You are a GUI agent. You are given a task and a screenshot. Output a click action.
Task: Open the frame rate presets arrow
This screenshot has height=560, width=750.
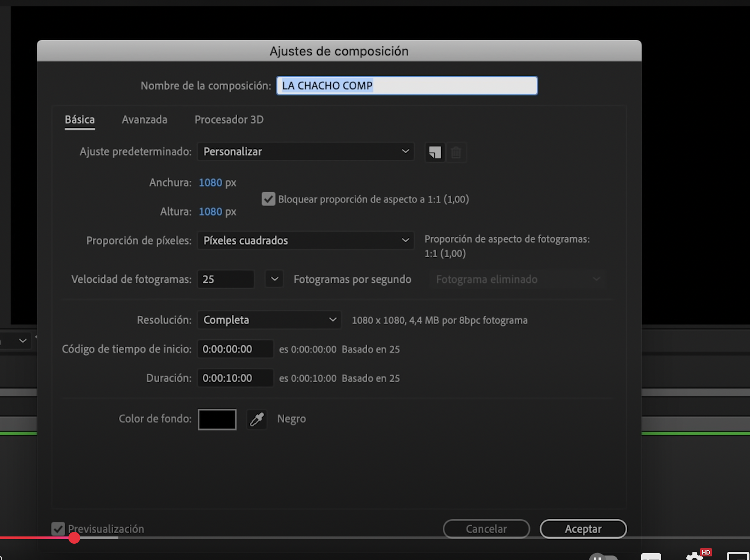coord(274,279)
